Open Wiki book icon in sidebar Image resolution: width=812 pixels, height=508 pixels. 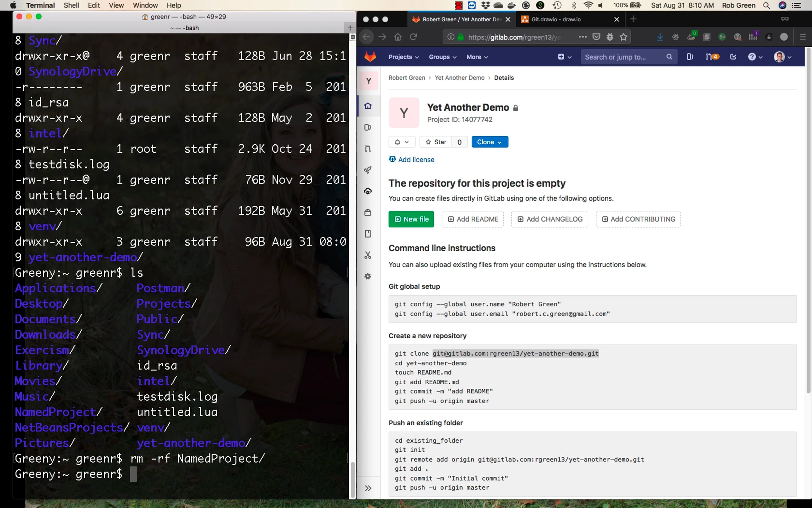pyautogui.click(x=368, y=234)
